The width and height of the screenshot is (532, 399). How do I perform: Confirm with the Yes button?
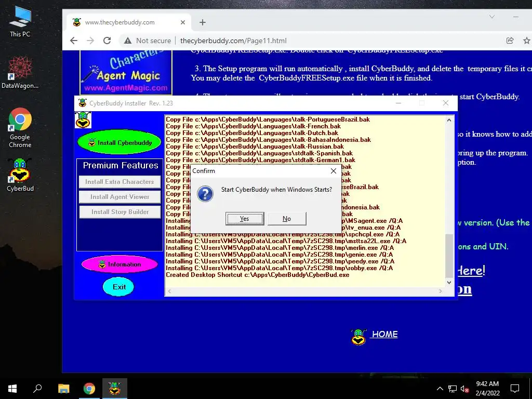coord(244,219)
